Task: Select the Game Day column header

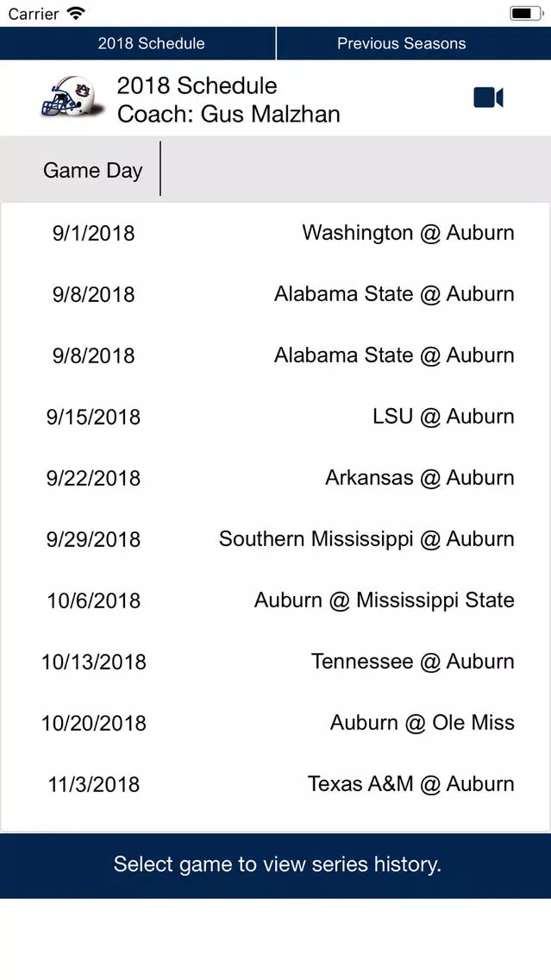Action: click(x=92, y=170)
